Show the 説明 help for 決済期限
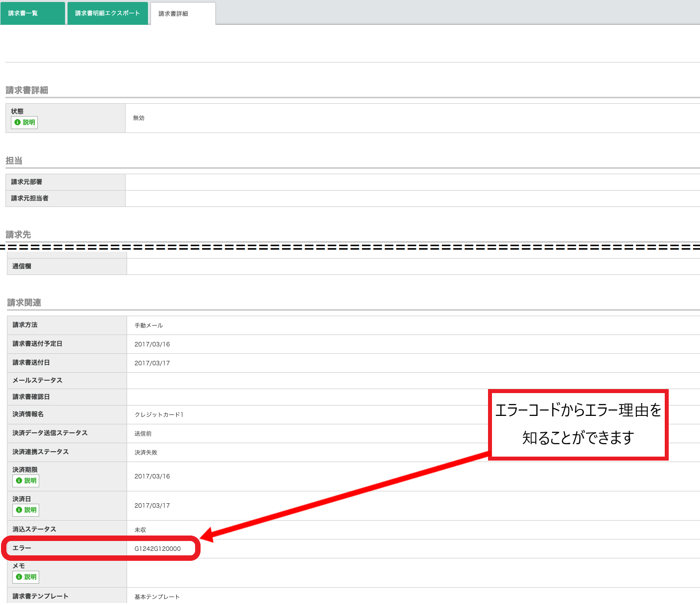The image size is (700, 605). coord(26,481)
